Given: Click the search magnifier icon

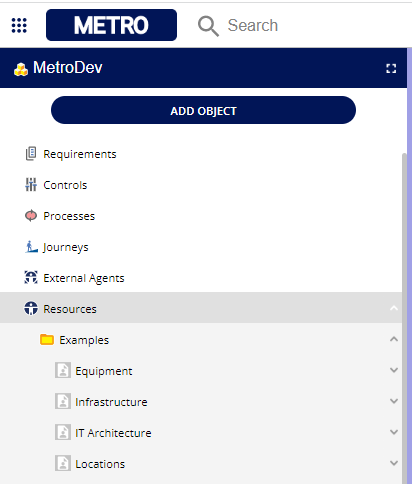Looking at the screenshot, I should point(208,26).
